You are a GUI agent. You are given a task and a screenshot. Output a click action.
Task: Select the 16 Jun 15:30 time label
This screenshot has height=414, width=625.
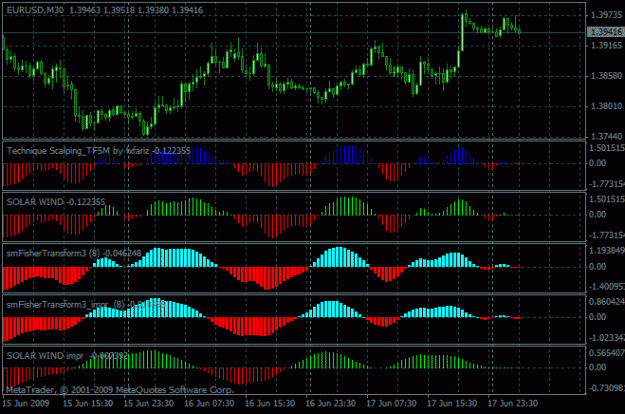click(x=270, y=403)
